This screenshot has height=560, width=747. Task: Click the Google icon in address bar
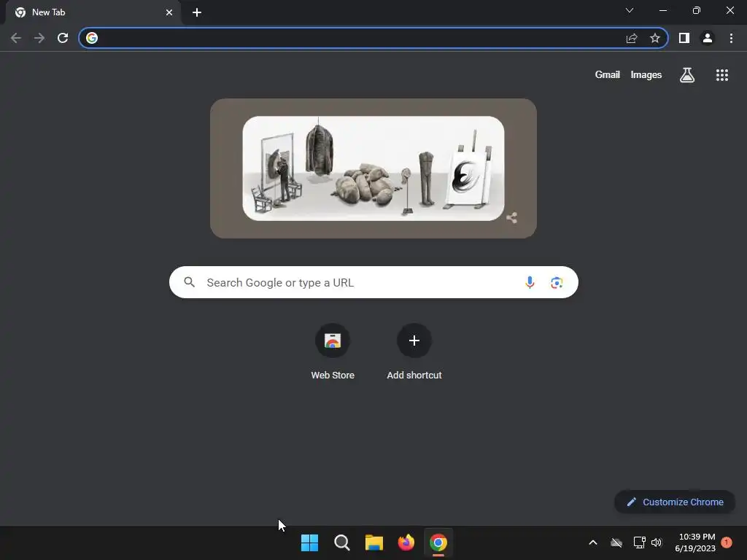[92, 38]
